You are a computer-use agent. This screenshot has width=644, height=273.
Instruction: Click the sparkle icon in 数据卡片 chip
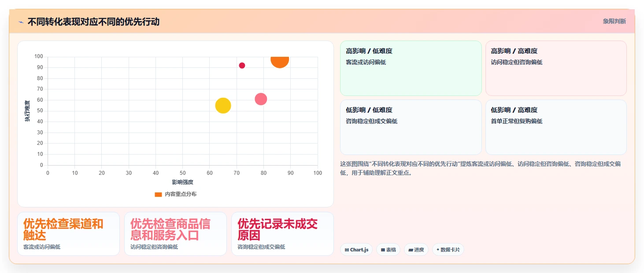438,250
